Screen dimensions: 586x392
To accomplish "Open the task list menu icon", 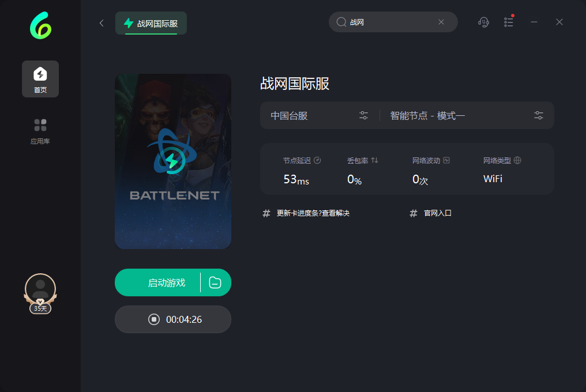I will tap(509, 22).
